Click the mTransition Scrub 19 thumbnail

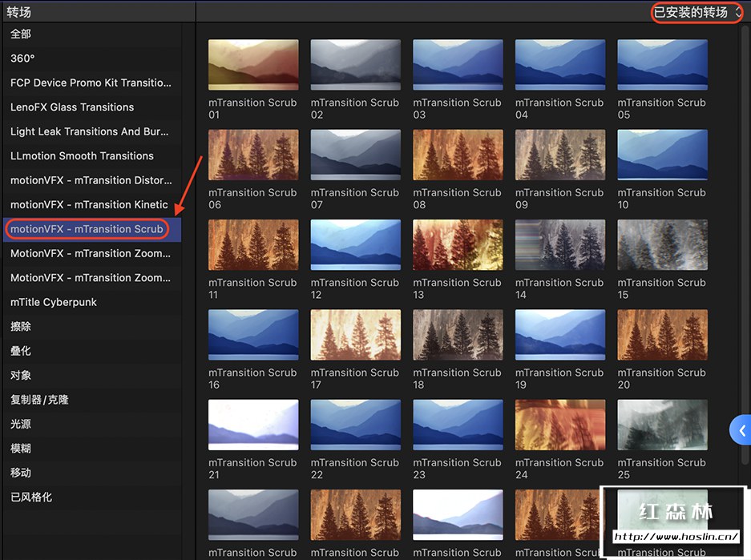pos(560,335)
